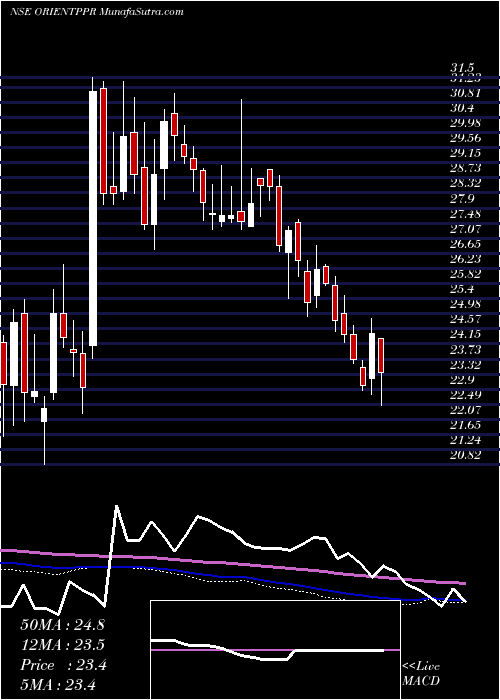The image size is (500, 700).
Task: Click the 26.65 price axis label
Action: (465, 244)
